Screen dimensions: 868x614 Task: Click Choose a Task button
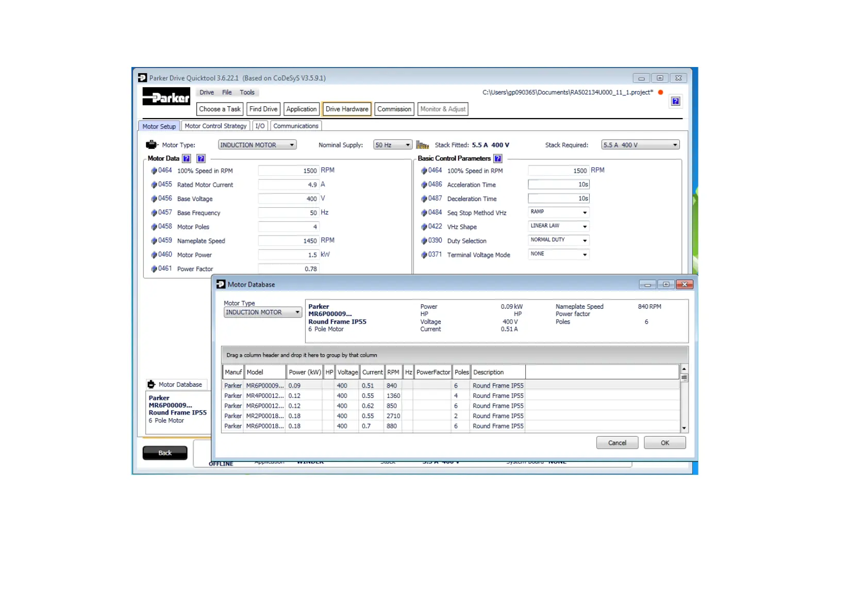[x=220, y=109]
